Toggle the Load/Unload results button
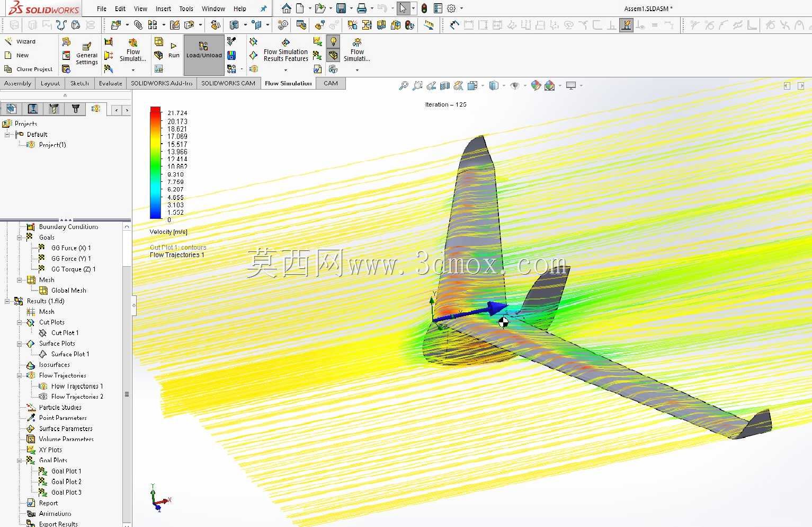The height and width of the screenshot is (527, 812). click(204, 55)
